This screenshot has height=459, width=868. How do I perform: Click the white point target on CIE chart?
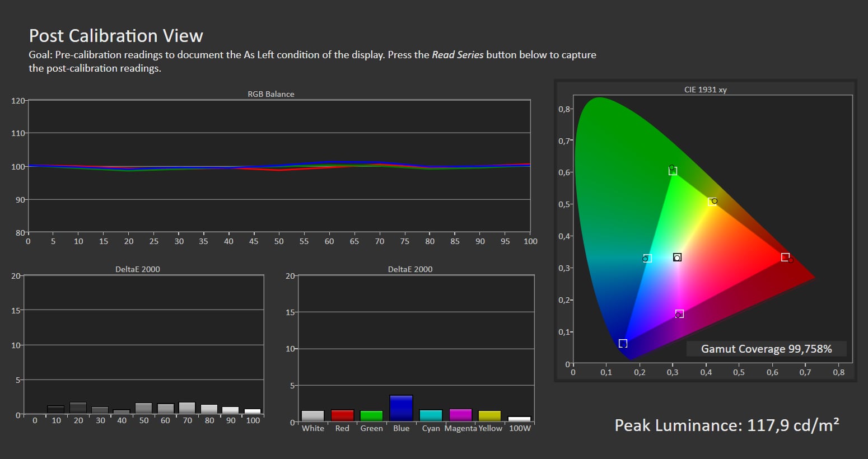click(677, 257)
